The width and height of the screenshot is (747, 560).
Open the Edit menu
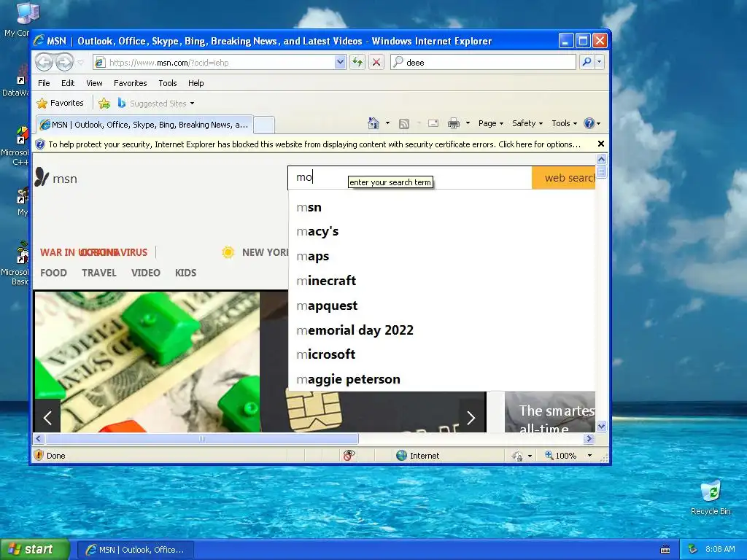(x=68, y=83)
